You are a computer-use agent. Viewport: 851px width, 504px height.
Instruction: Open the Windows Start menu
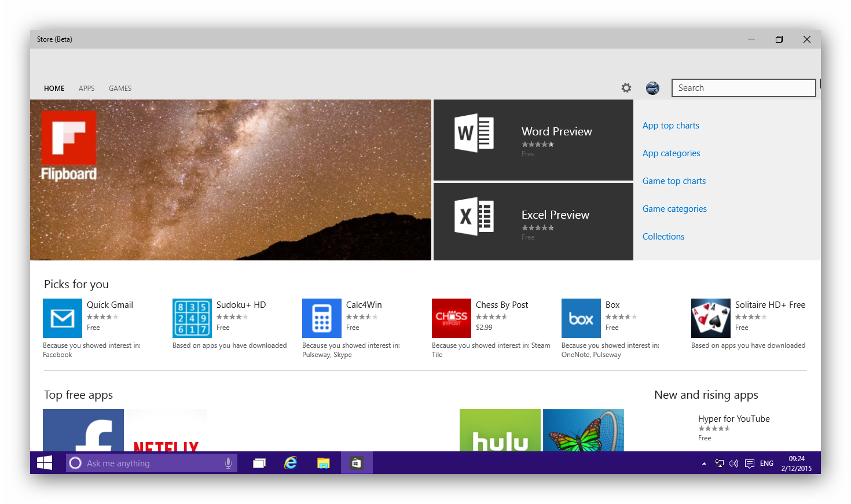(45, 463)
